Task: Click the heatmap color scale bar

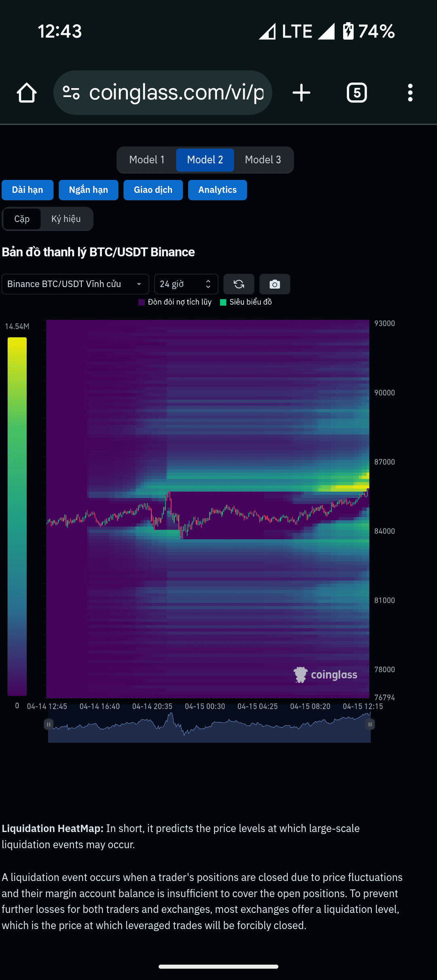Action: pyautogui.click(x=17, y=516)
